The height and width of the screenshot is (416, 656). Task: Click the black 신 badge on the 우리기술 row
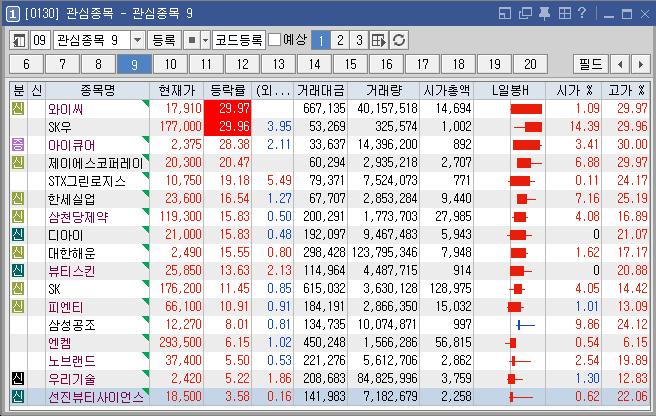[18, 378]
